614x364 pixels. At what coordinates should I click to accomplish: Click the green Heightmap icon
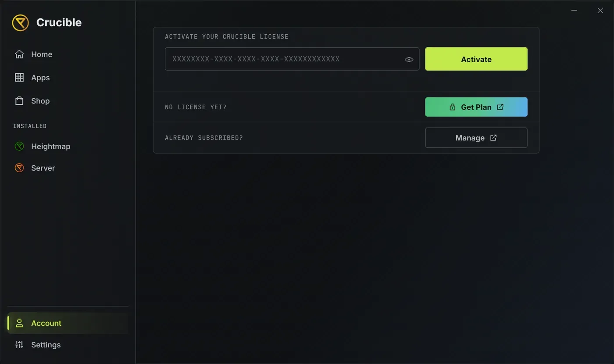(19, 146)
